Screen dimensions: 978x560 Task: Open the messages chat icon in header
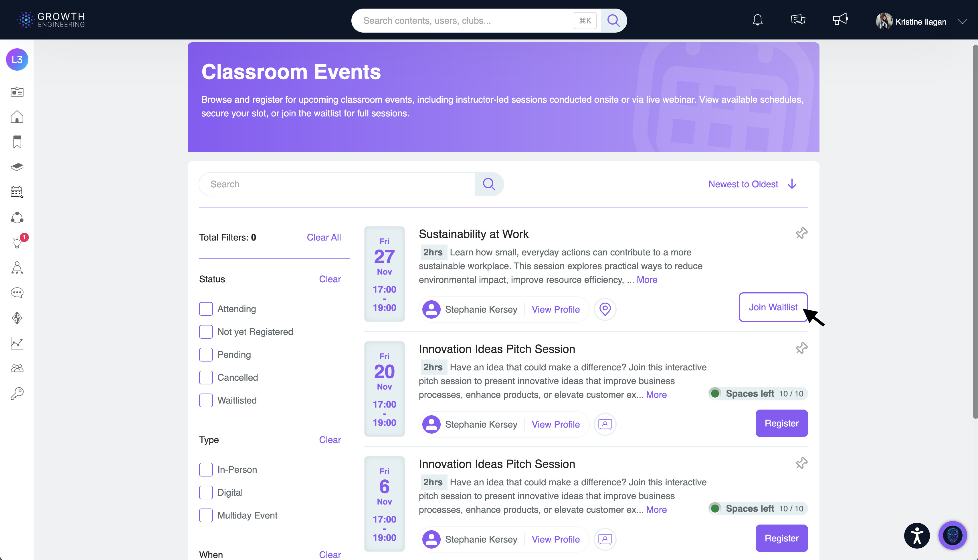pyautogui.click(x=798, y=20)
